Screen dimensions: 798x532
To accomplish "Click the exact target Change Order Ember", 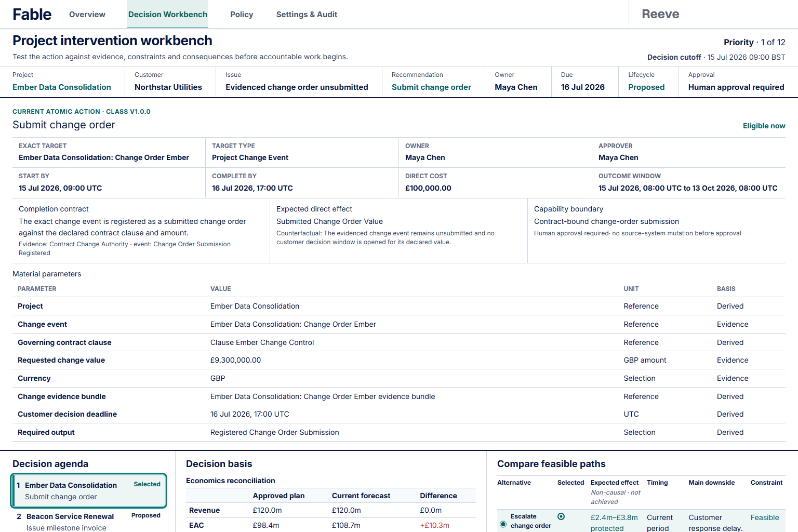I will tap(104, 157).
